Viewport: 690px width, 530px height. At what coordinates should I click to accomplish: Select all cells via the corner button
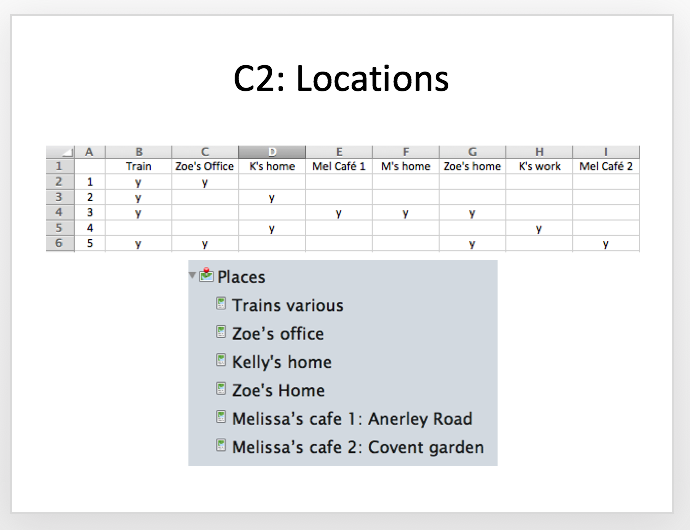point(60,152)
